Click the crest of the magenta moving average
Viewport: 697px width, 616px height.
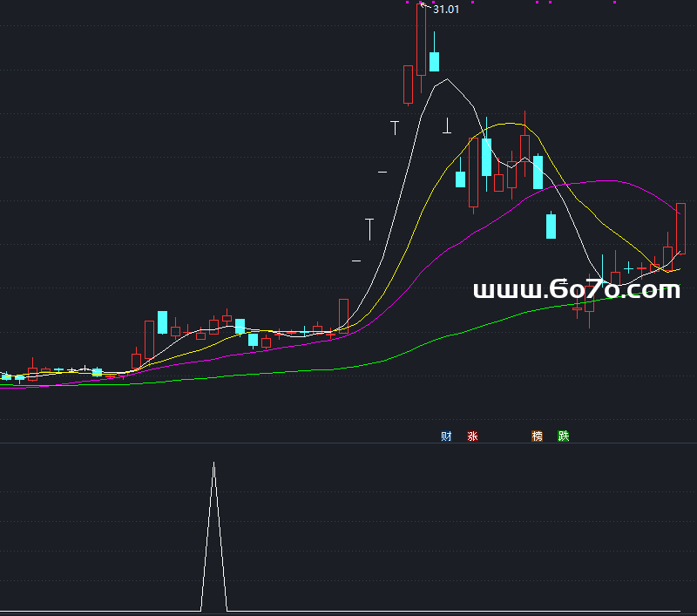[606, 181]
